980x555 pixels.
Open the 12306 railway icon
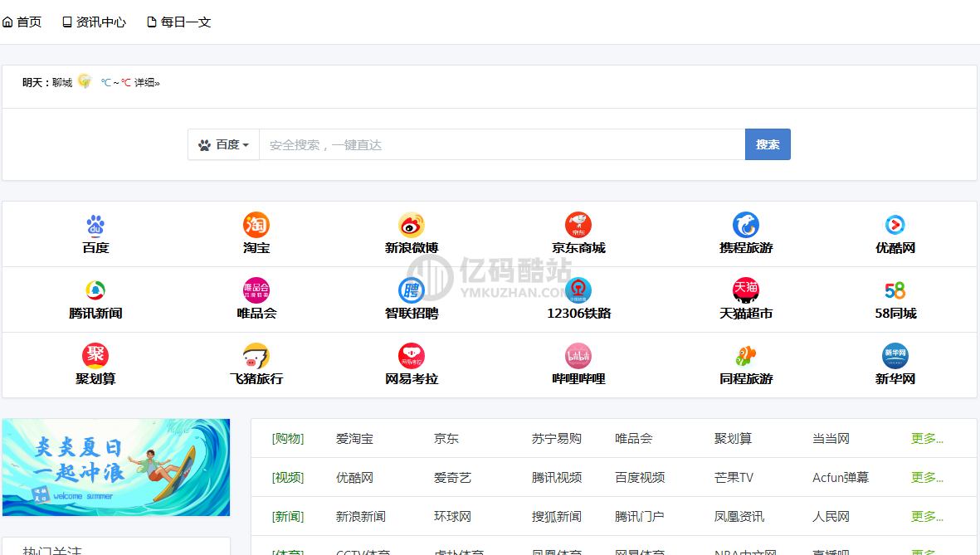click(578, 290)
